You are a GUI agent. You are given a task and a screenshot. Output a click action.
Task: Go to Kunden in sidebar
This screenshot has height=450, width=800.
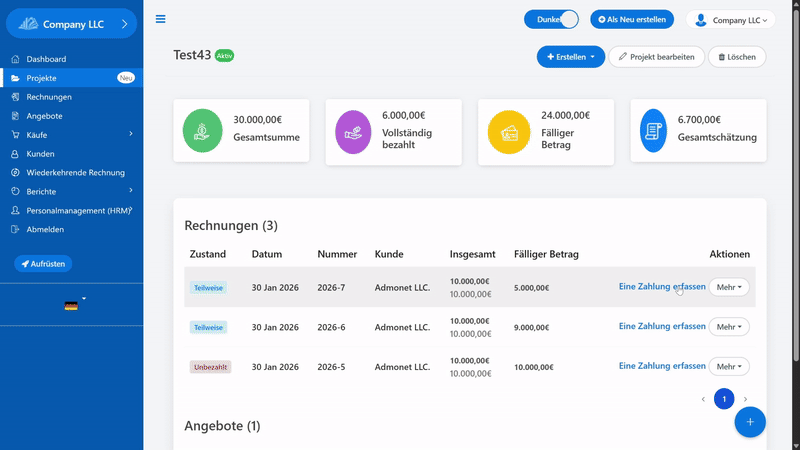[40, 154]
